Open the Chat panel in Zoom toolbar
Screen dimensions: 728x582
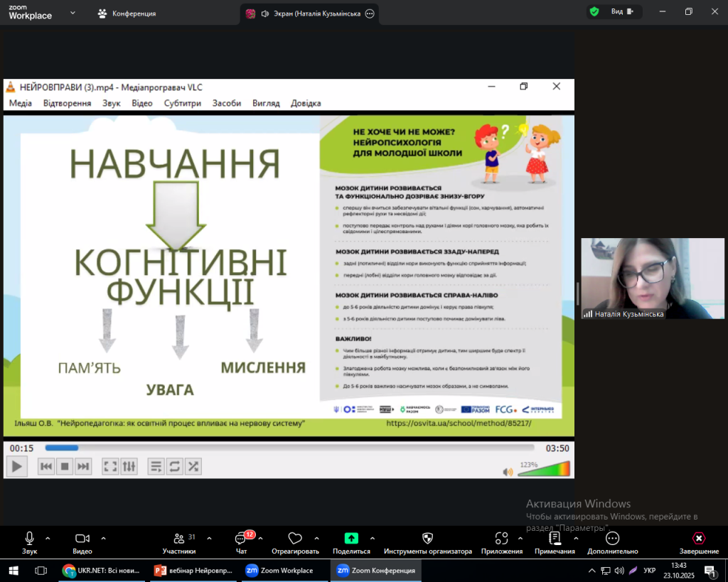pyautogui.click(x=241, y=539)
